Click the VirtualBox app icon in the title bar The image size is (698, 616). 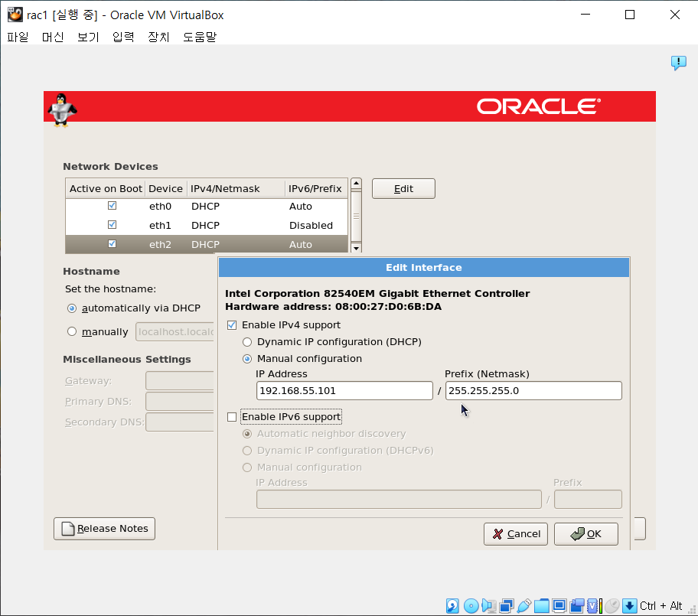(15, 15)
